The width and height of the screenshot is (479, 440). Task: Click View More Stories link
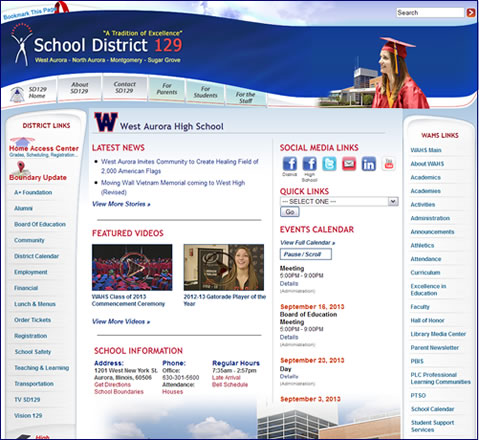pos(121,204)
